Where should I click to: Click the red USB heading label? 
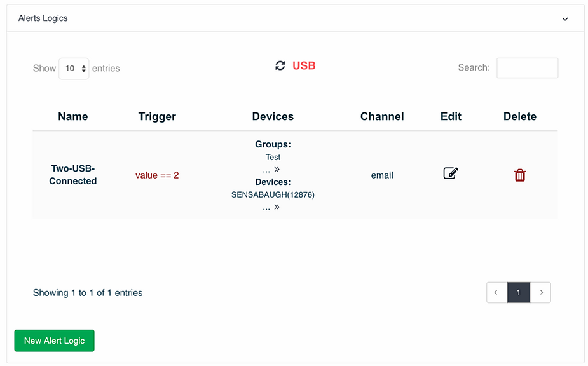[304, 65]
